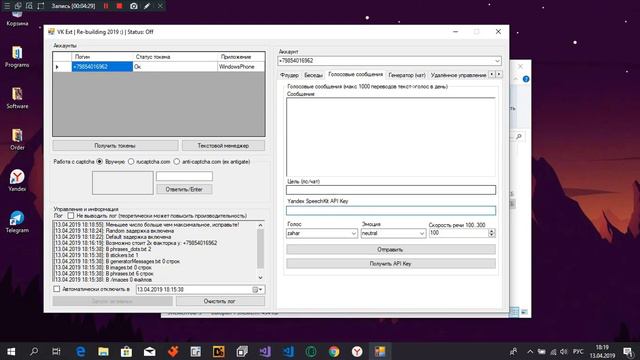
Task: Select rucaptcha.com radio option
Action: point(131,162)
